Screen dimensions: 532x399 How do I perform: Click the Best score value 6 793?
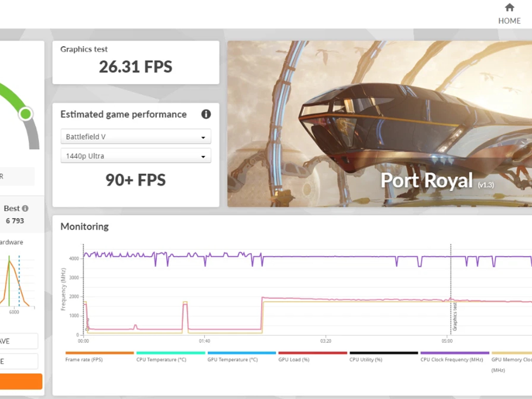pyautogui.click(x=15, y=221)
